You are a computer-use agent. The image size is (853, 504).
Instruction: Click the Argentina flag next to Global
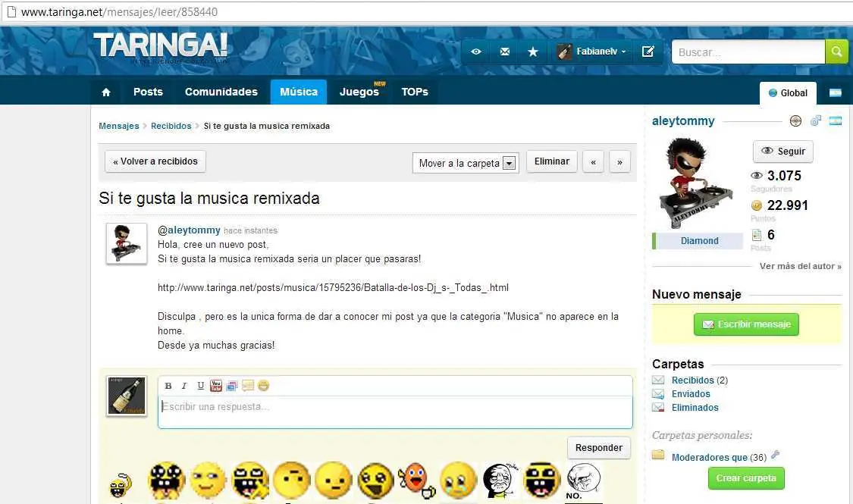pyautogui.click(x=835, y=93)
